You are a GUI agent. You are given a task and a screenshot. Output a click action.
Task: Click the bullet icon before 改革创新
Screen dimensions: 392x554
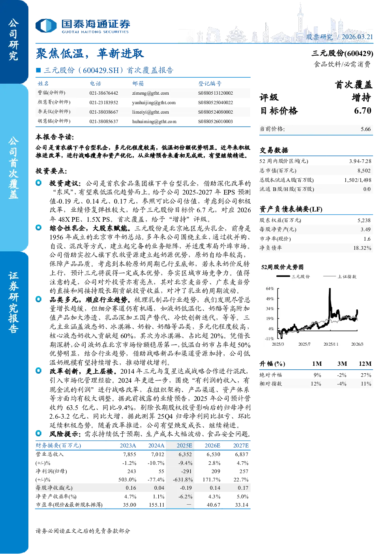39,371
